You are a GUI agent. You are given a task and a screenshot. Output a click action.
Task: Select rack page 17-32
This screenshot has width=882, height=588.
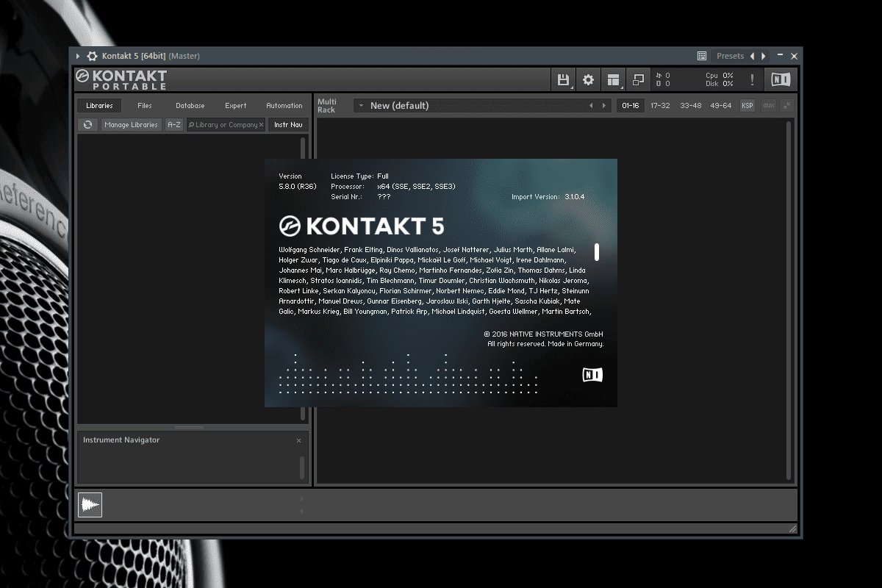pyautogui.click(x=660, y=106)
